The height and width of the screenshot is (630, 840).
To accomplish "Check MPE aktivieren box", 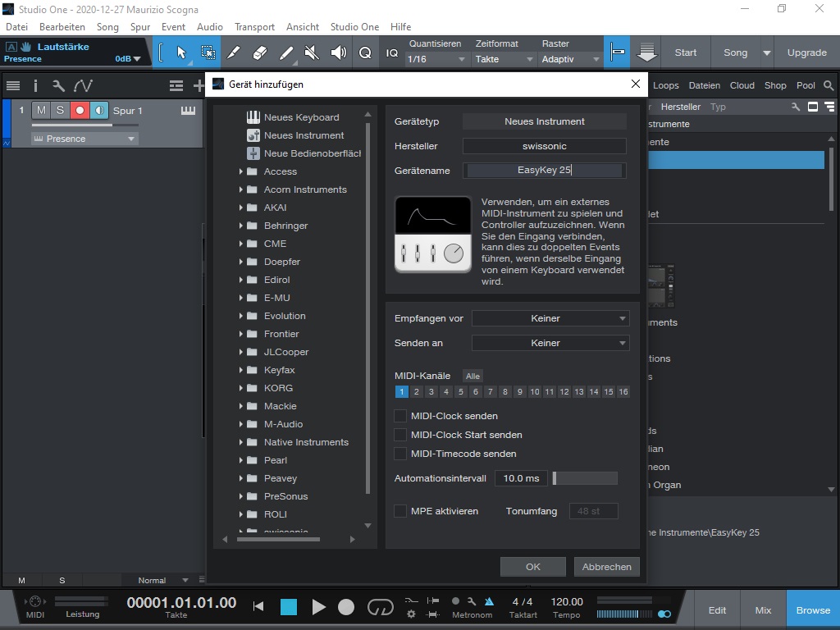I will tap(400, 511).
